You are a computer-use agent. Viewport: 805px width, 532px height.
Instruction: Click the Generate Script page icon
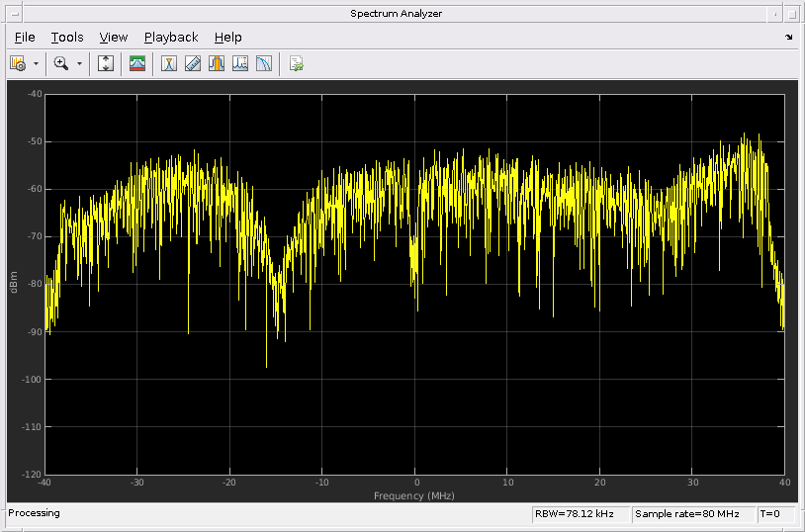click(x=296, y=63)
